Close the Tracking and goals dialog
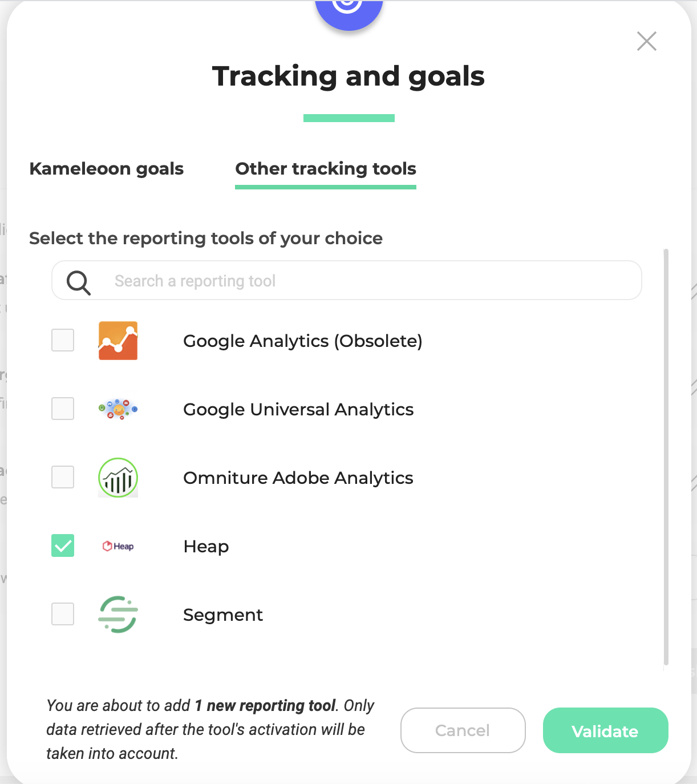 point(647,41)
